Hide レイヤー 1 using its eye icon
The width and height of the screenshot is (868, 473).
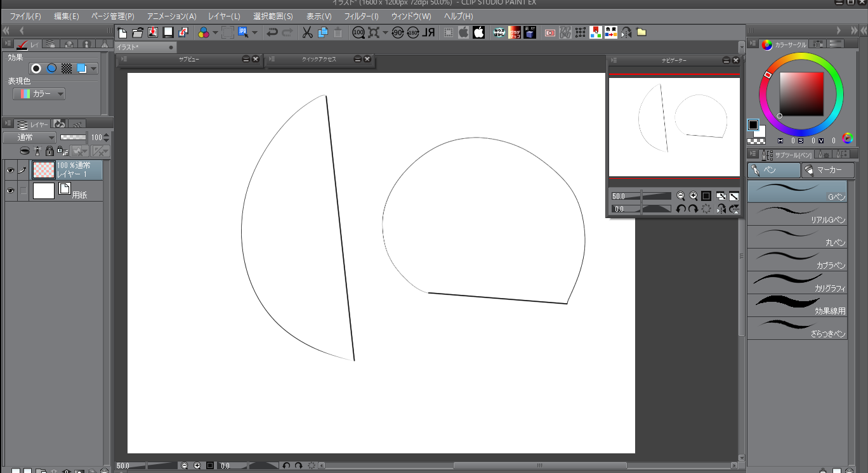coord(10,171)
